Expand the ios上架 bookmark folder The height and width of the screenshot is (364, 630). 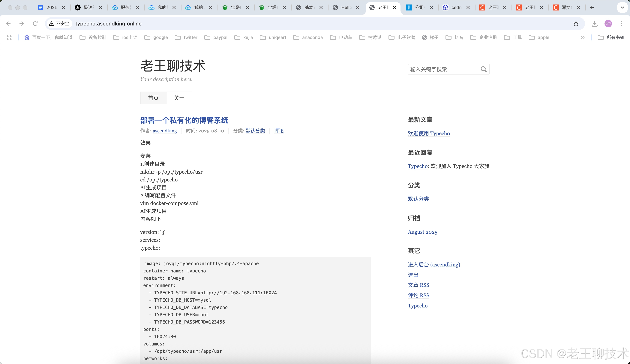(125, 37)
